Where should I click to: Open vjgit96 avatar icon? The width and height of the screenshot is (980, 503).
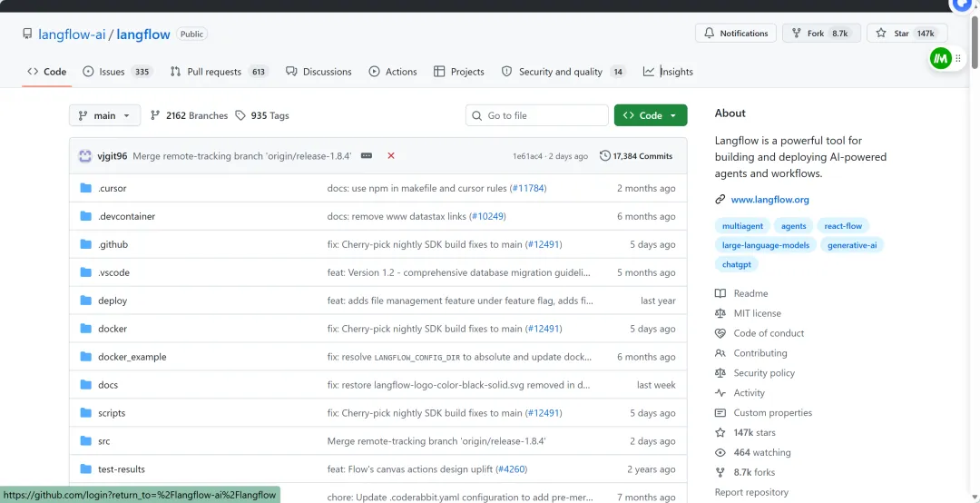click(x=85, y=156)
